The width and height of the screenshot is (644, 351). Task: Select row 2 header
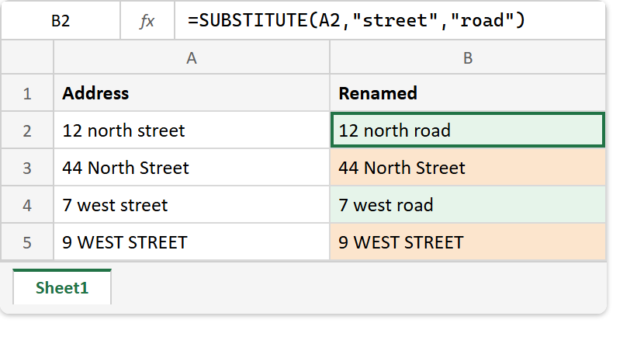(27, 130)
